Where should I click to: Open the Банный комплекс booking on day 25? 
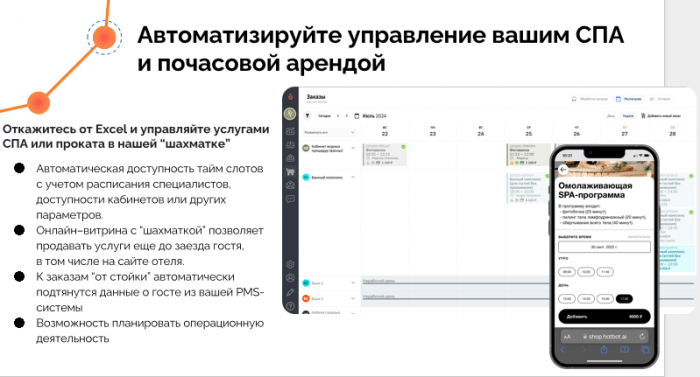(x=528, y=188)
